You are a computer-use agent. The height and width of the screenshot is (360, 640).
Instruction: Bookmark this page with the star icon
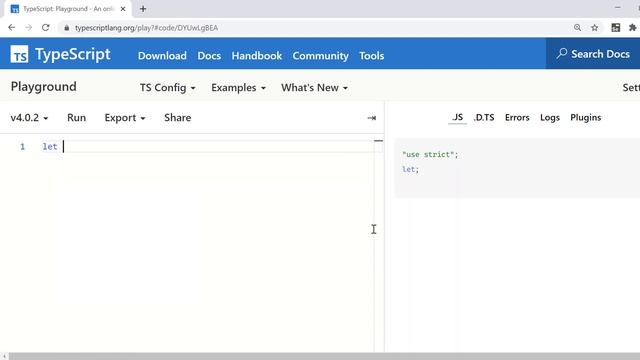pos(595,27)
